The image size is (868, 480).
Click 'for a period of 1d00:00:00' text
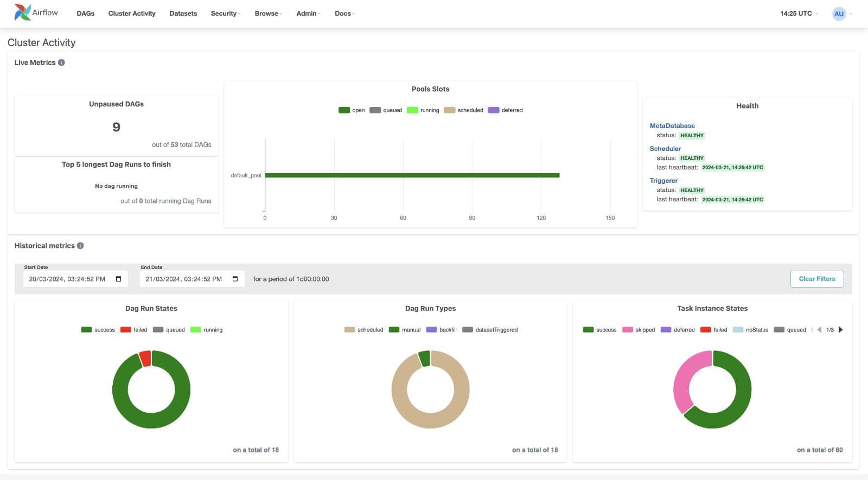pyautogui.click(x=291, y=279)
